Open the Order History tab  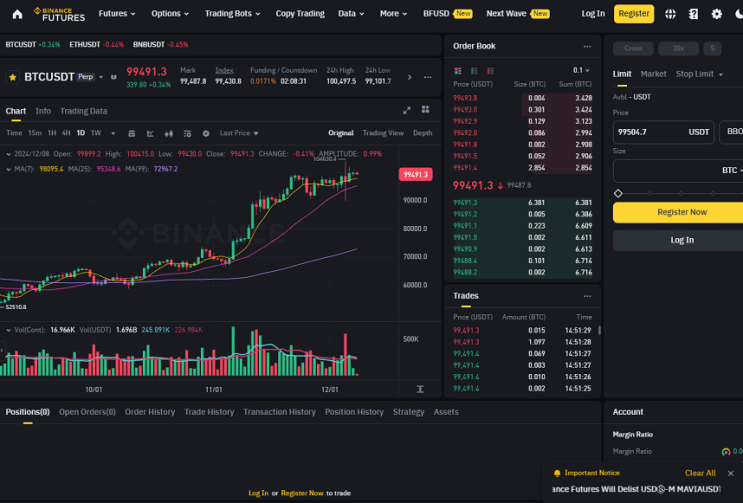coord(150,412)
